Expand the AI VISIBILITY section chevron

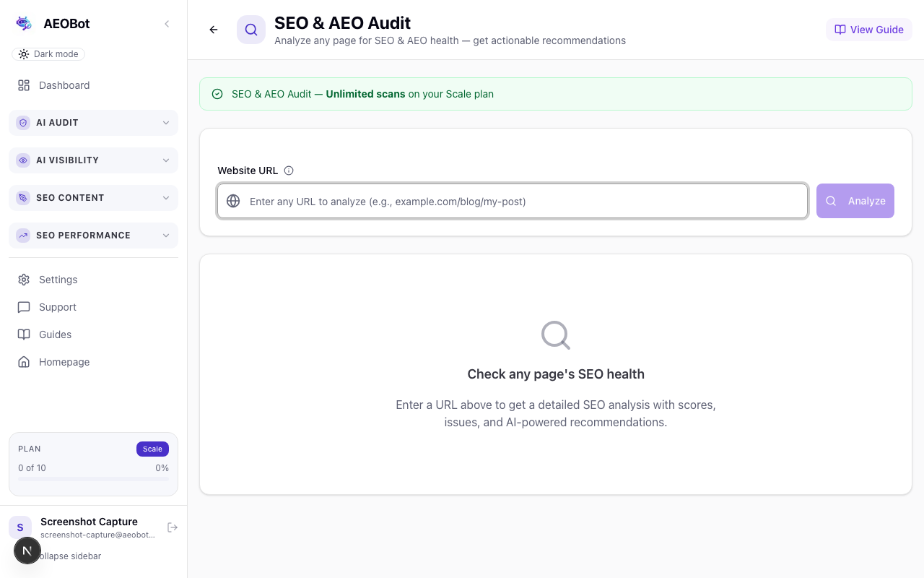point(166,160)
